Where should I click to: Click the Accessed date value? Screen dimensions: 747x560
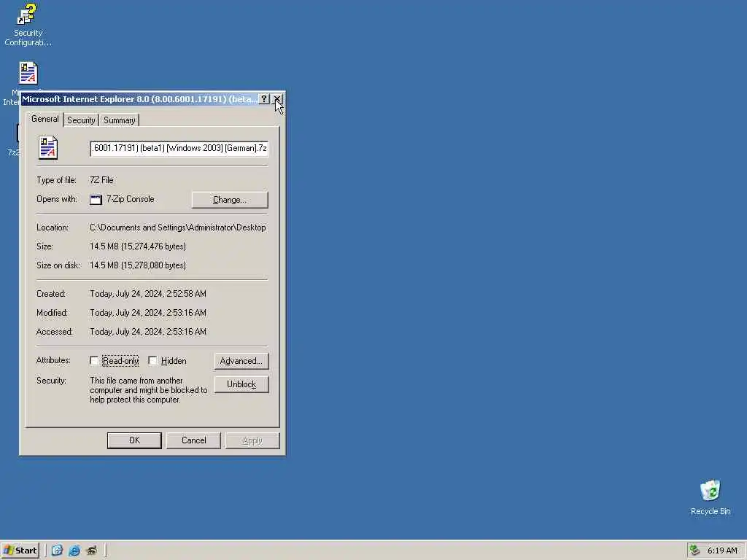tap(147, 332)
